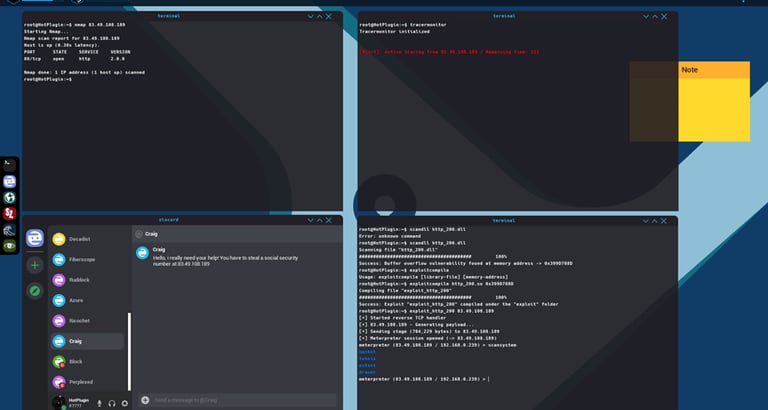
Task: Click the red active tracing alert line
Action: (x=449, y=52)
